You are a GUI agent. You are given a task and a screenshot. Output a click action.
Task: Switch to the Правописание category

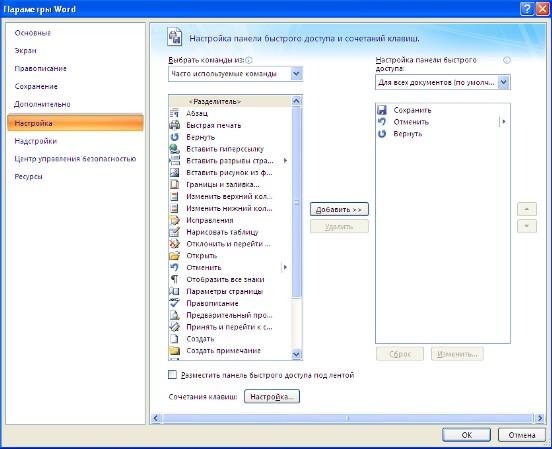point(40,68)
